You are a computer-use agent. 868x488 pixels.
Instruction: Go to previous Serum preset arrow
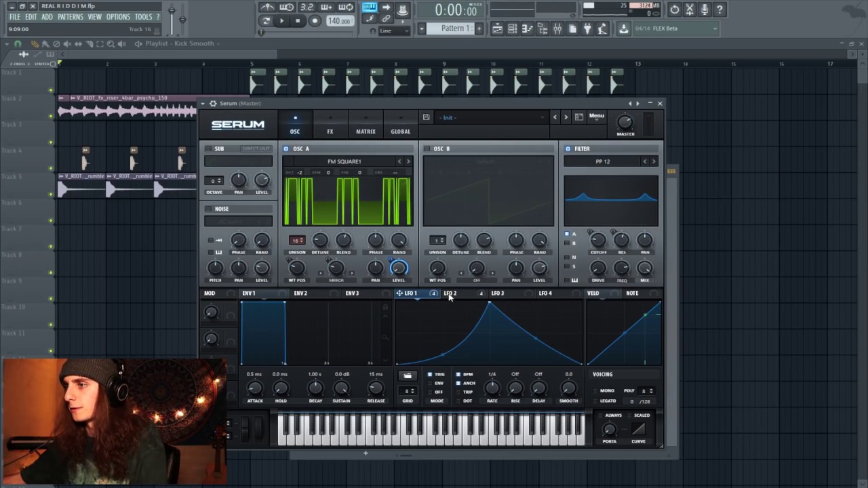[x=555, y=117]
